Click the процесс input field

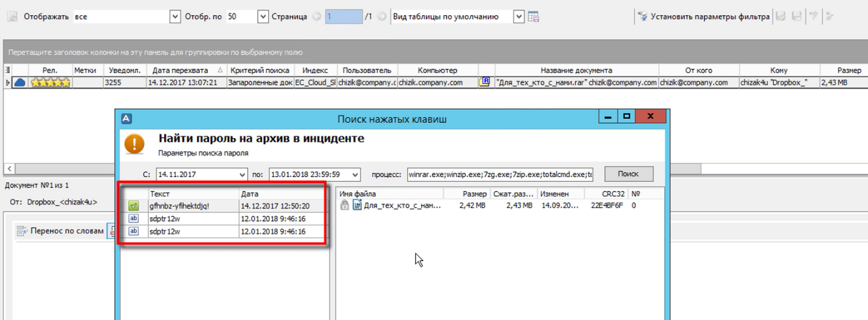[501, 174]
